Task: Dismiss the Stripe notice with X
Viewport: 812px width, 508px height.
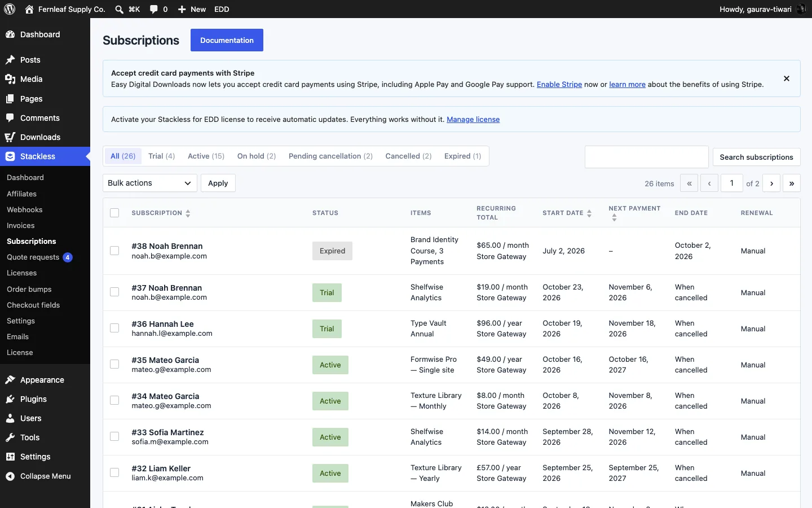Action: click(787, 78)
